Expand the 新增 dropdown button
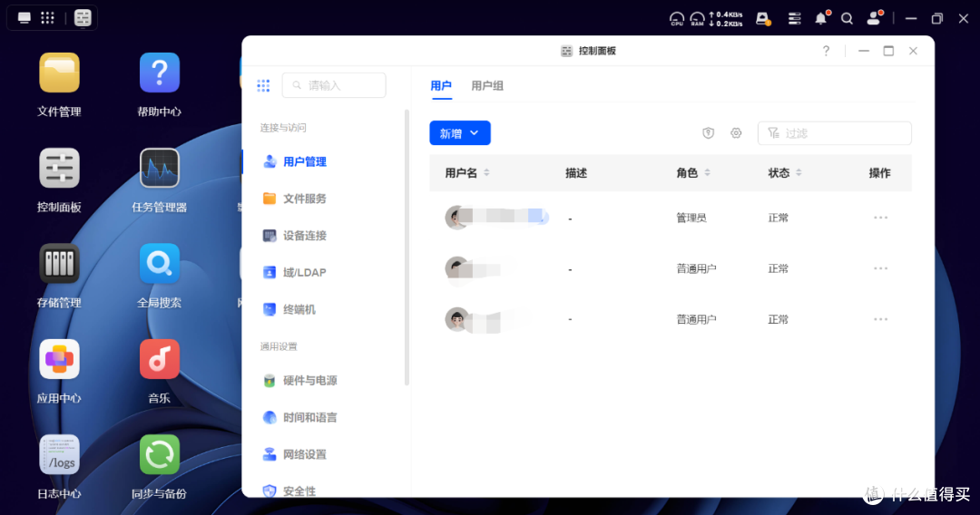 (460, 133)
